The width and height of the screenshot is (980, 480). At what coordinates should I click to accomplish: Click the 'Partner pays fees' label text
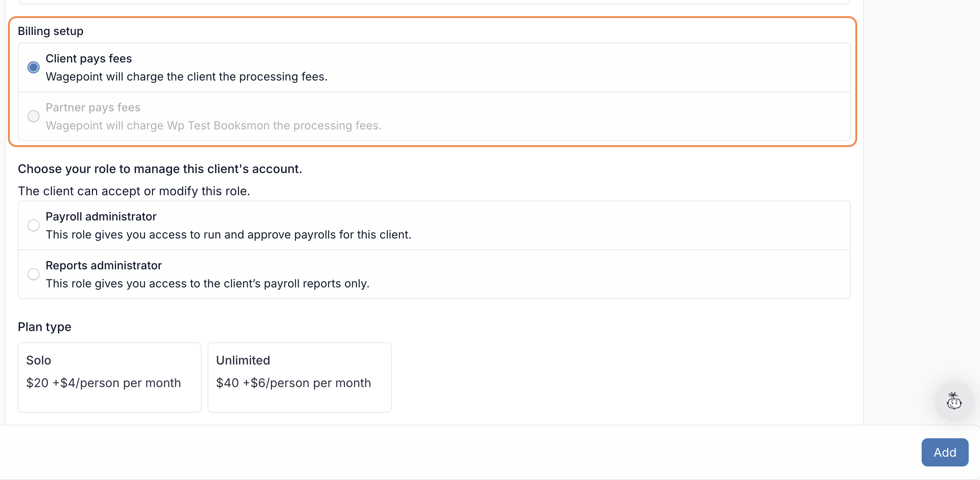click(x=93, y=108)
